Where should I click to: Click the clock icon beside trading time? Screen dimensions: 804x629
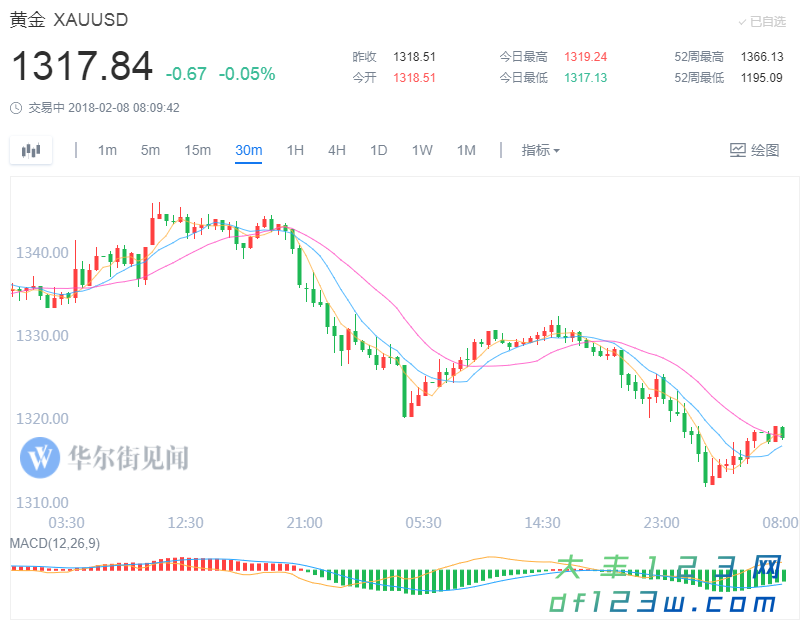(x=16, y=108)
